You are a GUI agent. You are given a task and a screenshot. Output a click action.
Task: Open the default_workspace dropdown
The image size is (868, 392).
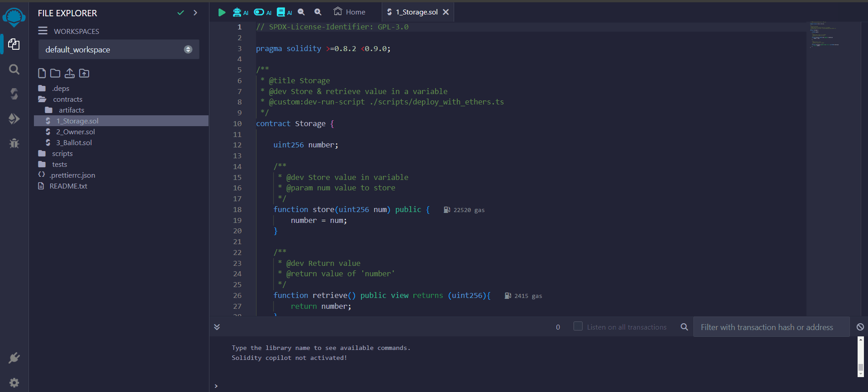tap(119, 49)
